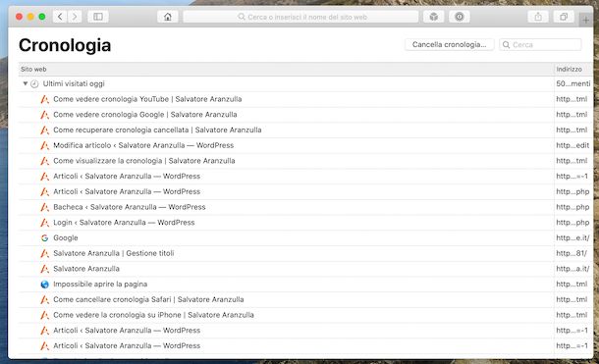Click the Google favicon in history list
The image size is (599, 364).
tap(44, 237)
